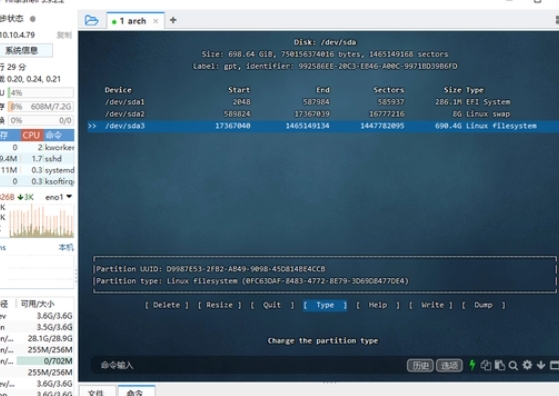This screenshot has width=559, height=396.
Task: Add a new session tab with plus
Action: [x=173, y=20]
